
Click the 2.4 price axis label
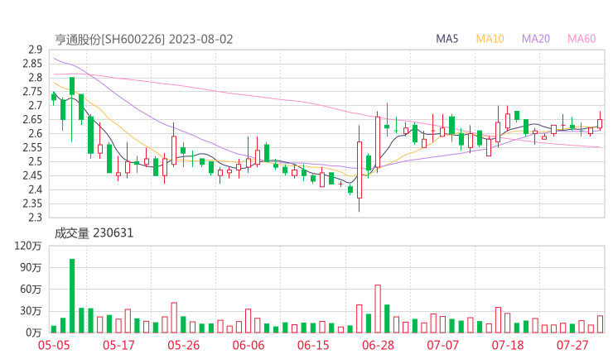(x=35, y=189)
